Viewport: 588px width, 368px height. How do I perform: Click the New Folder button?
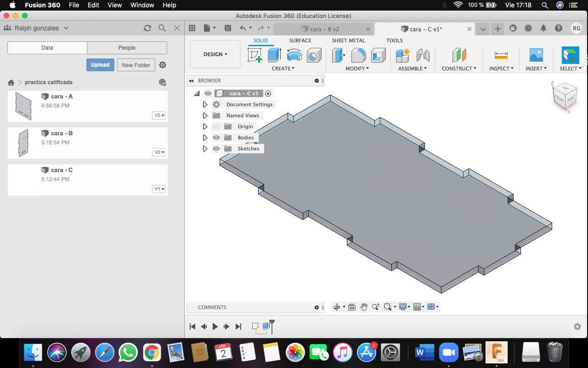coord(136,65)
